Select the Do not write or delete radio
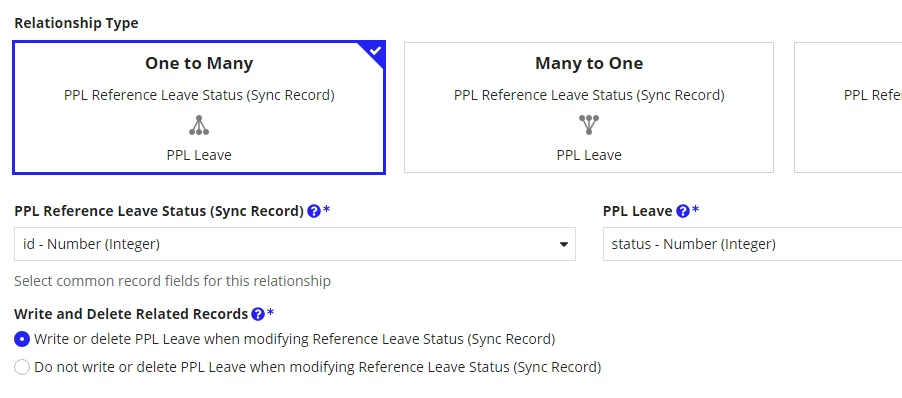The width and height of the screenshot is (902, 398). click(x=22, y=367)
